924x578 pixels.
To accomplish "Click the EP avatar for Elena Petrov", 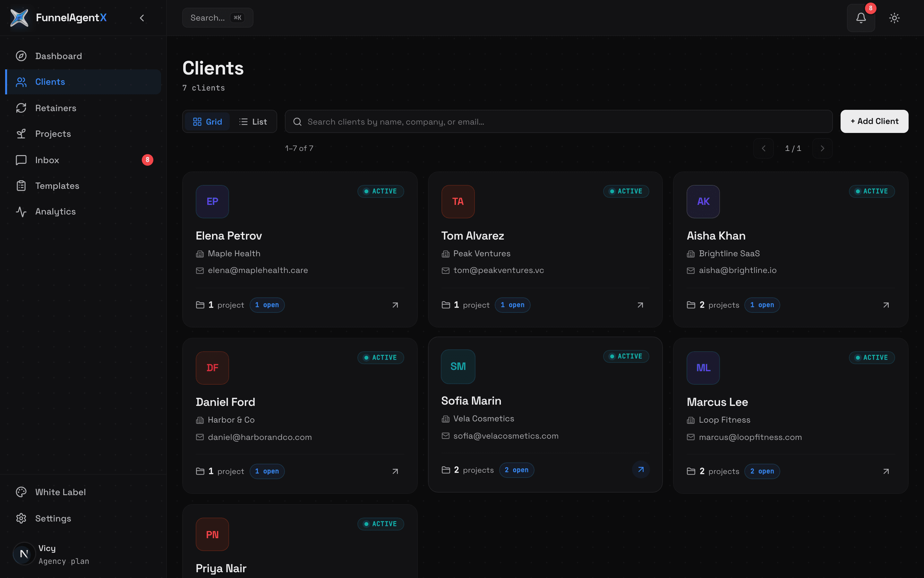I will coord(212,201).
